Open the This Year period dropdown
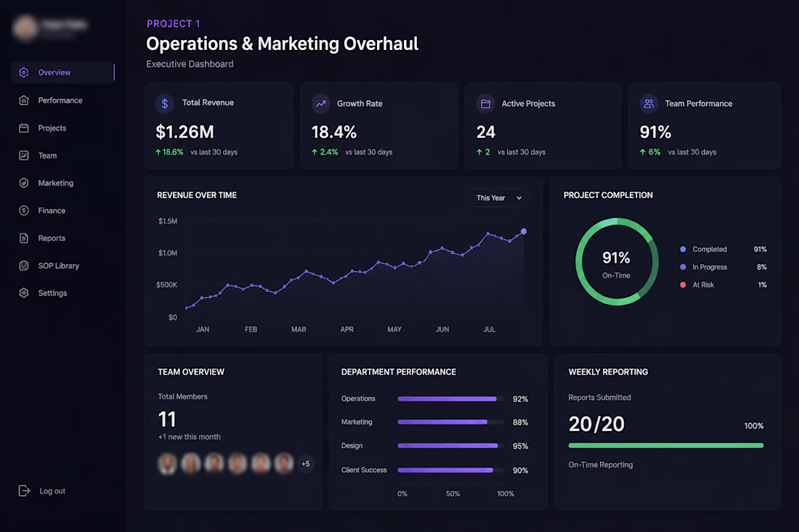Image resolution: width=799 pixels, height=532 pixels. [499, 198]
